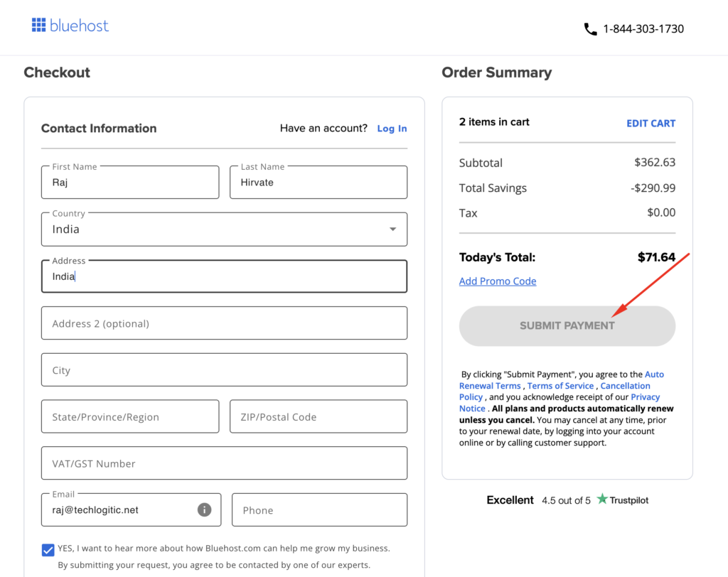Screen dimensions: 728x577
Task: Open EDIT CART
Action: coord(651,123)
